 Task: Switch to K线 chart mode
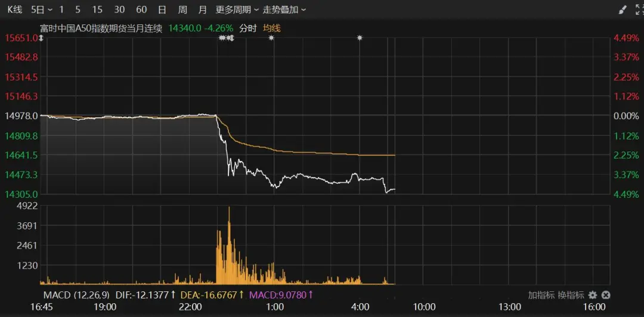pyautogui.click(x=14, y=10)
